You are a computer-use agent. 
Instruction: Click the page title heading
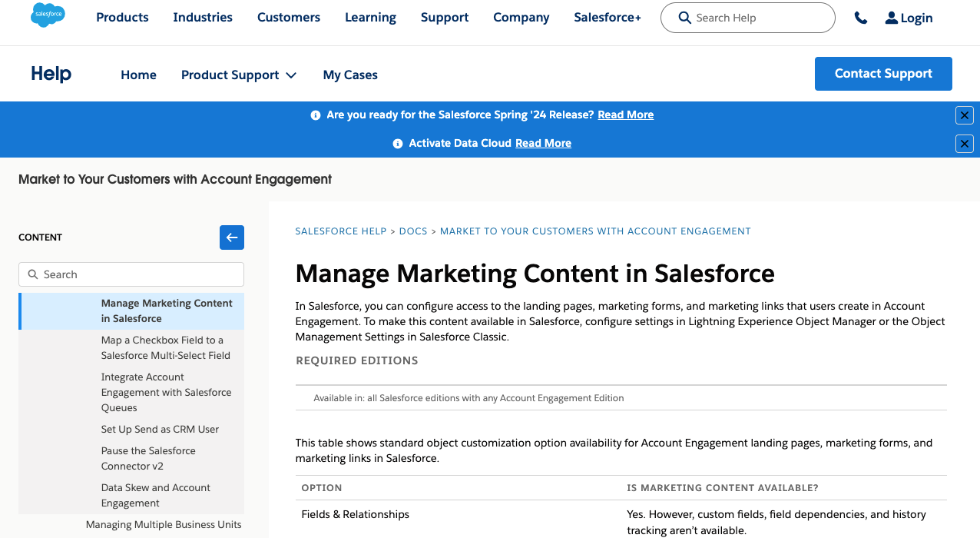pos(535,273)
